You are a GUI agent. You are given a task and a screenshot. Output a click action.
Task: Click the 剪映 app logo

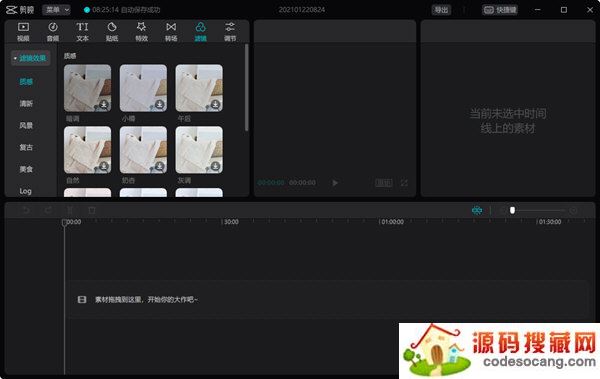click(x=20, y=10)
